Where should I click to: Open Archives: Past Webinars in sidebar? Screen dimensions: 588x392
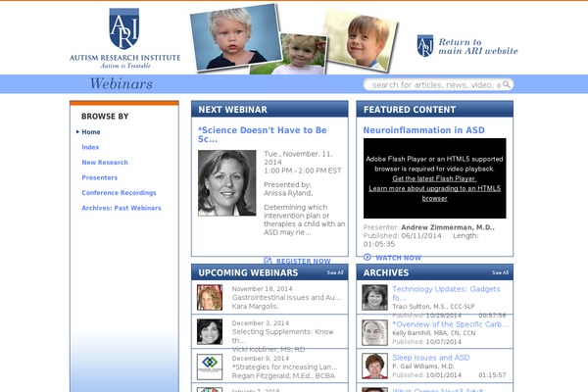click(x=122, y=208)
